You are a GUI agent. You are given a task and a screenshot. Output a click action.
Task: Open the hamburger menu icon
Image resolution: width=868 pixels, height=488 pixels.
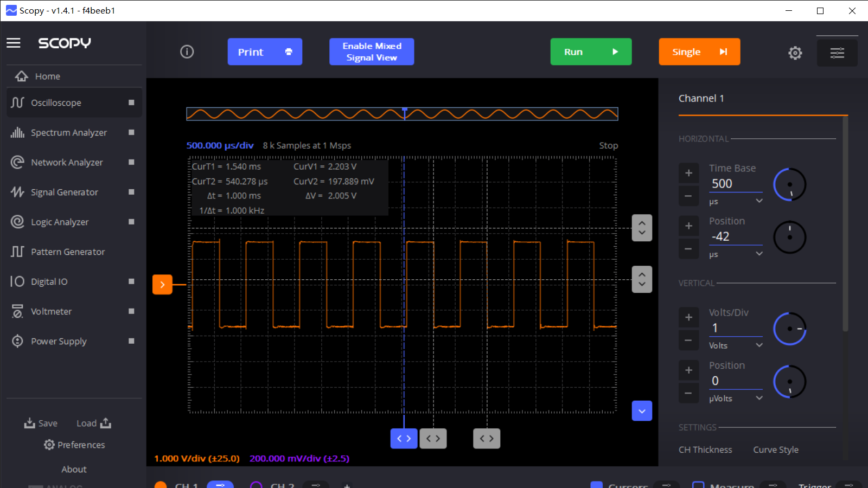14,43
